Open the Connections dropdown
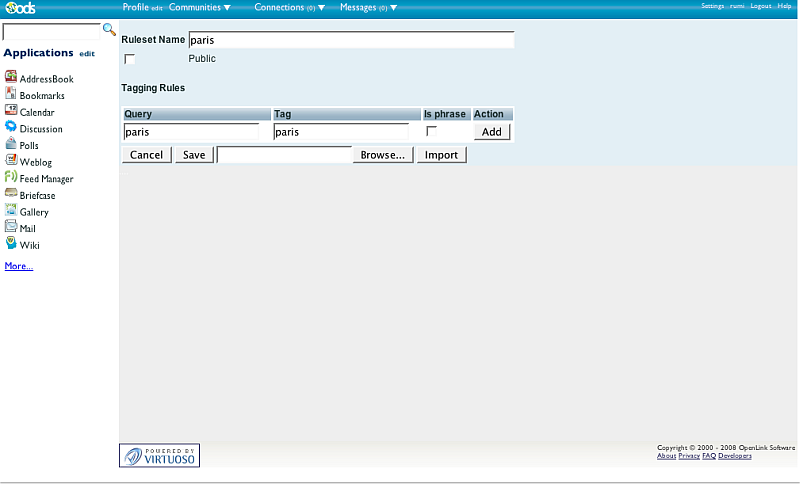 coord(289,7)
